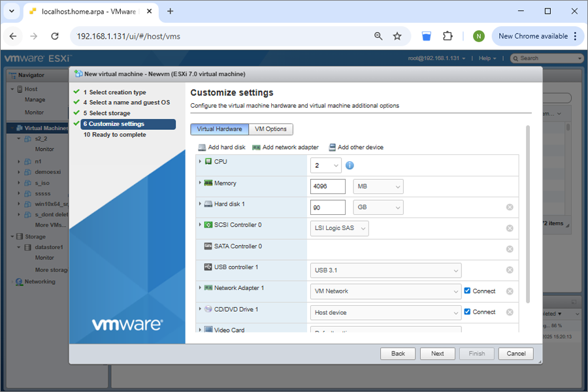Remove SATA Controller 0 with its delete icon

pos(510,249)
